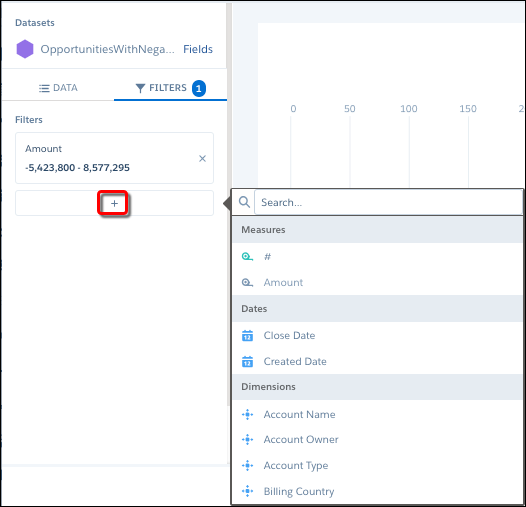
Task: Open the Amount filter card
Action: (114, 158)
